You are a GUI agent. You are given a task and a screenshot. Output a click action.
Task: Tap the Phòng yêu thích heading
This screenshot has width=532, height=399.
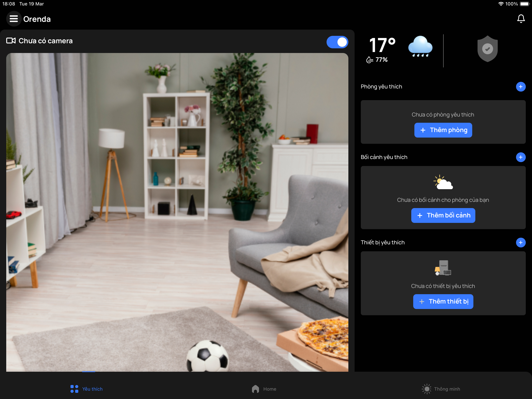381,87
